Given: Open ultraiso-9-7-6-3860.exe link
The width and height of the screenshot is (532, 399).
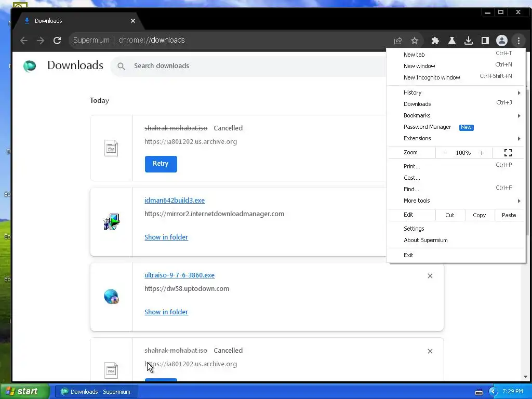Looking at the screenshot, I should tap(179, 275).
